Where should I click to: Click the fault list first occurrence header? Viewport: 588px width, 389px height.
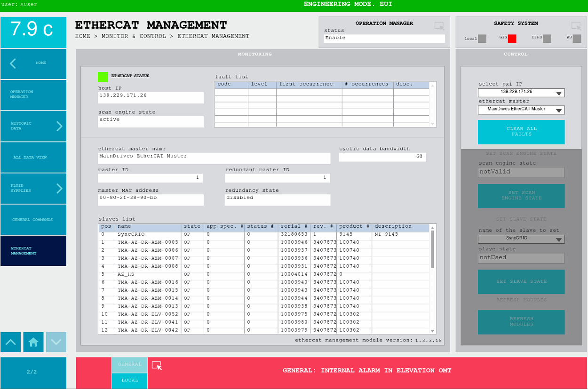click(x=309, y=85)
